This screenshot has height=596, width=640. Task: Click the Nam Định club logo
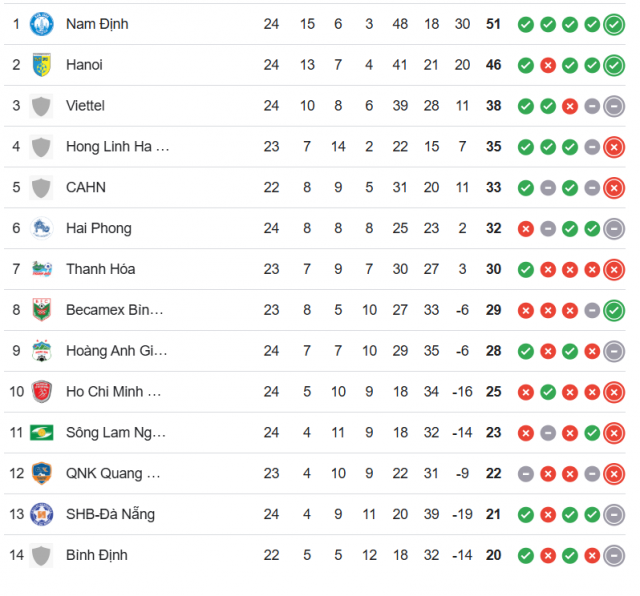(x=42, y=24)
